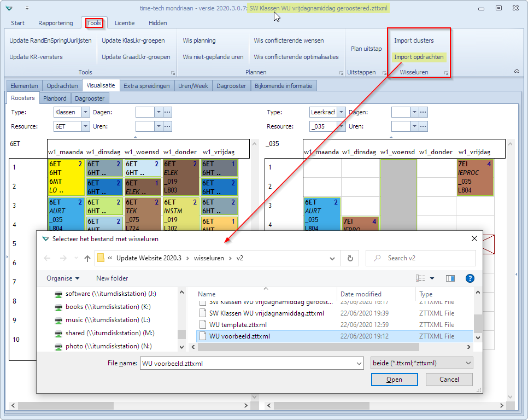Open the Extra spreidingen tab

[146, 86]
